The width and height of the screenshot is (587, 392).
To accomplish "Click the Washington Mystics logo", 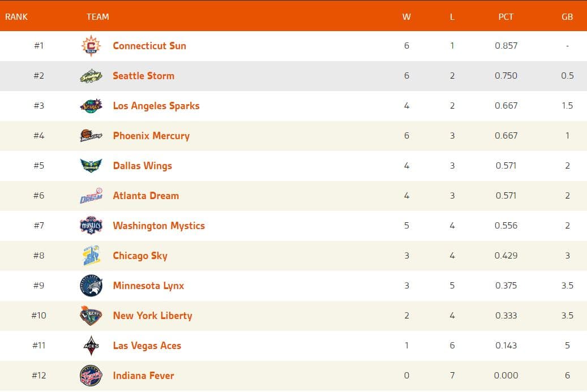I will coord(91,226).
